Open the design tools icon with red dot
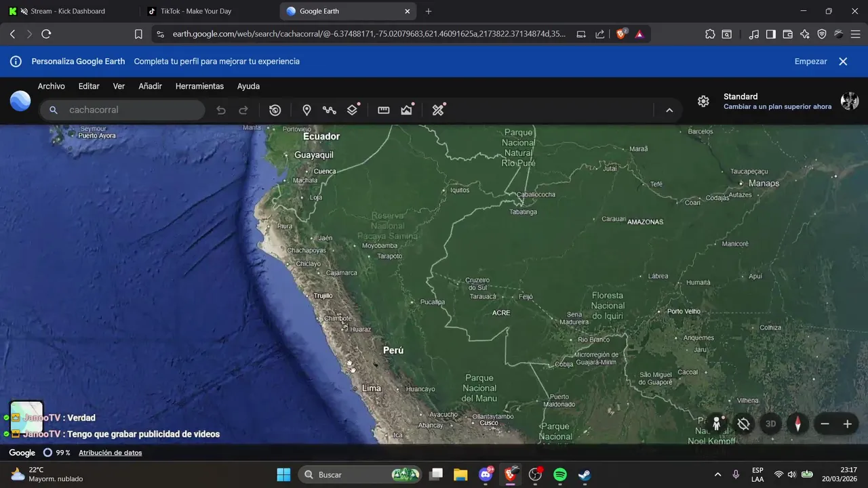 [x=438, y=110]
